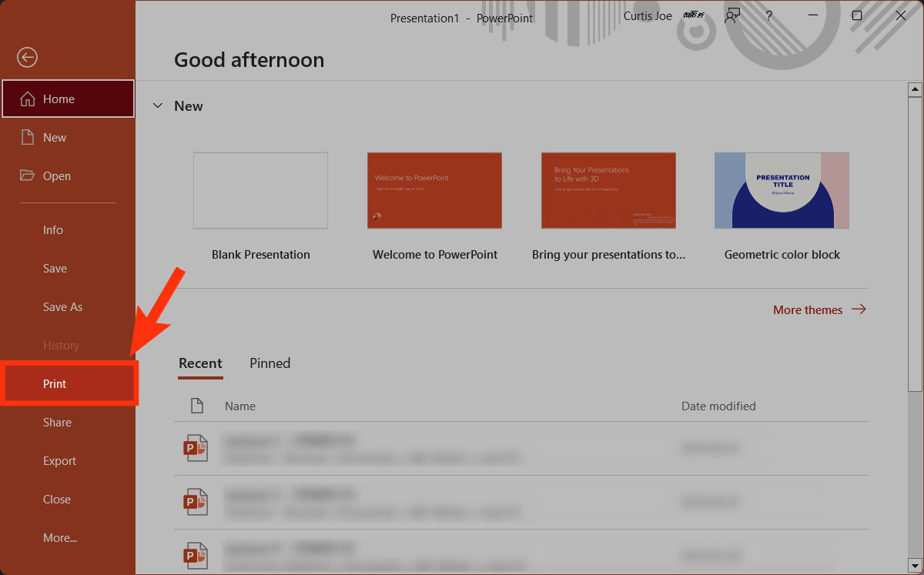Open the first recent presentation file icon
The width and height of the screenshot is (924, 575).
point(196,448)
